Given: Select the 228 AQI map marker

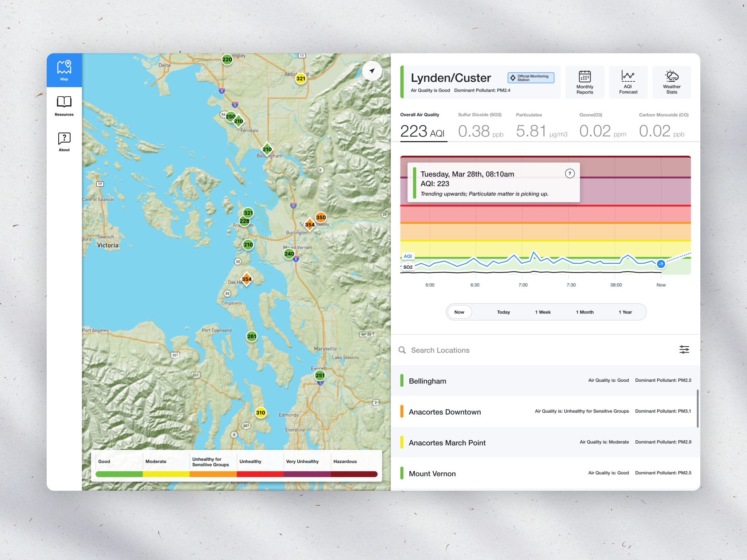Looking at the screenshot, I should (244, 221).
